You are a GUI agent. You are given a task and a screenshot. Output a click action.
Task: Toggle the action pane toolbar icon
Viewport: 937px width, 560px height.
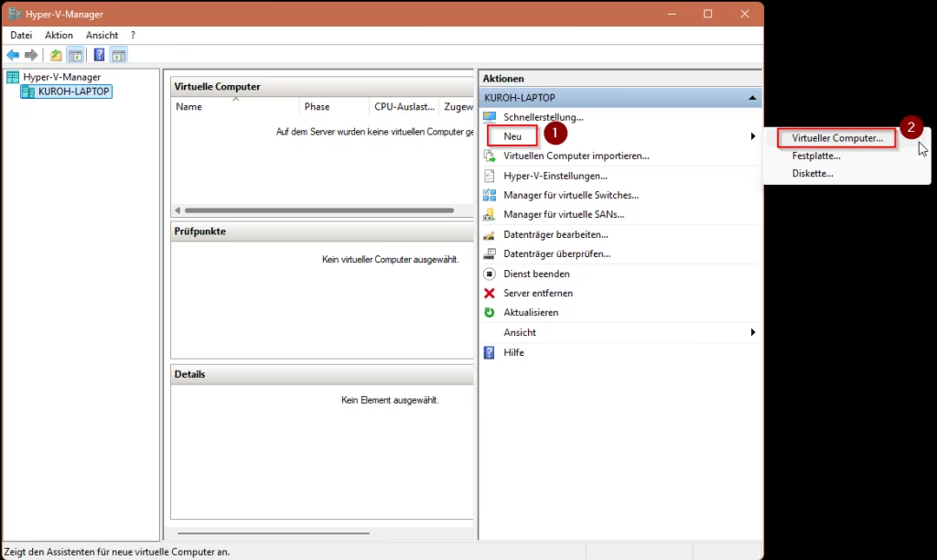(x=119, y=55)
